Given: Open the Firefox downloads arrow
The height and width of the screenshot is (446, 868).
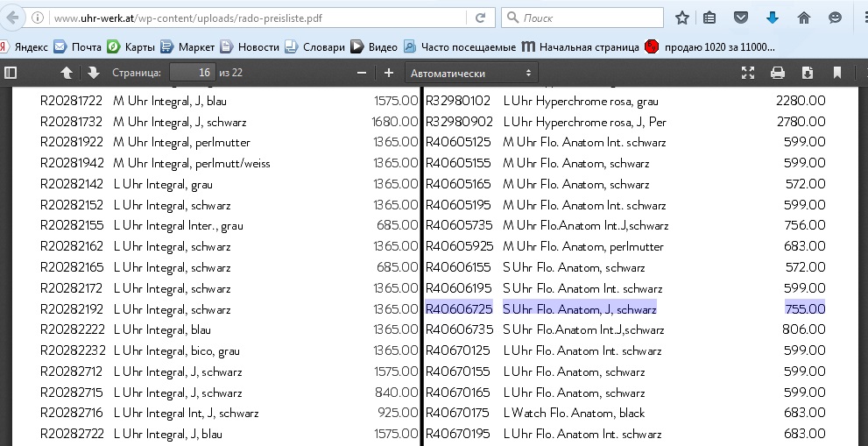Looking at the screenshot, I should click(773, 18).
